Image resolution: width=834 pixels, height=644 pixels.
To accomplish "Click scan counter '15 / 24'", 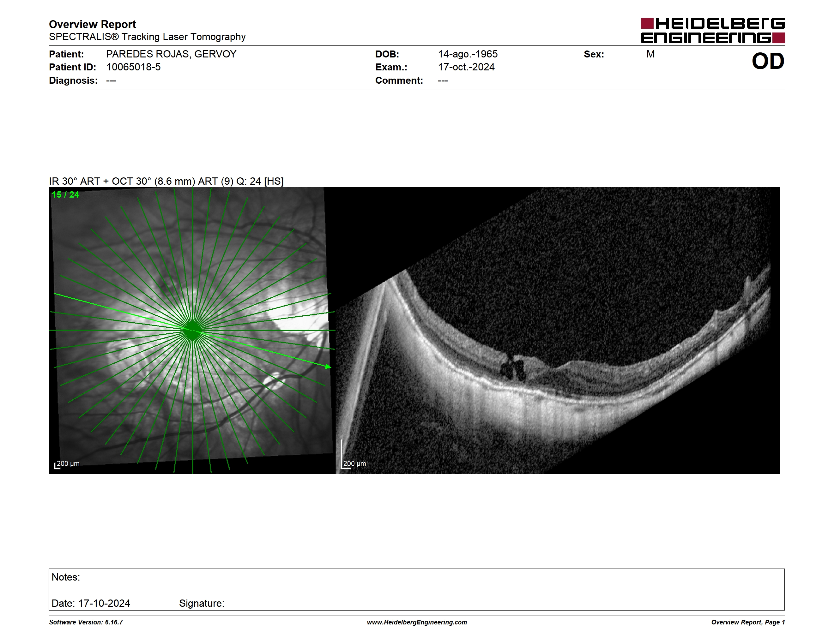I will point(65,194).
